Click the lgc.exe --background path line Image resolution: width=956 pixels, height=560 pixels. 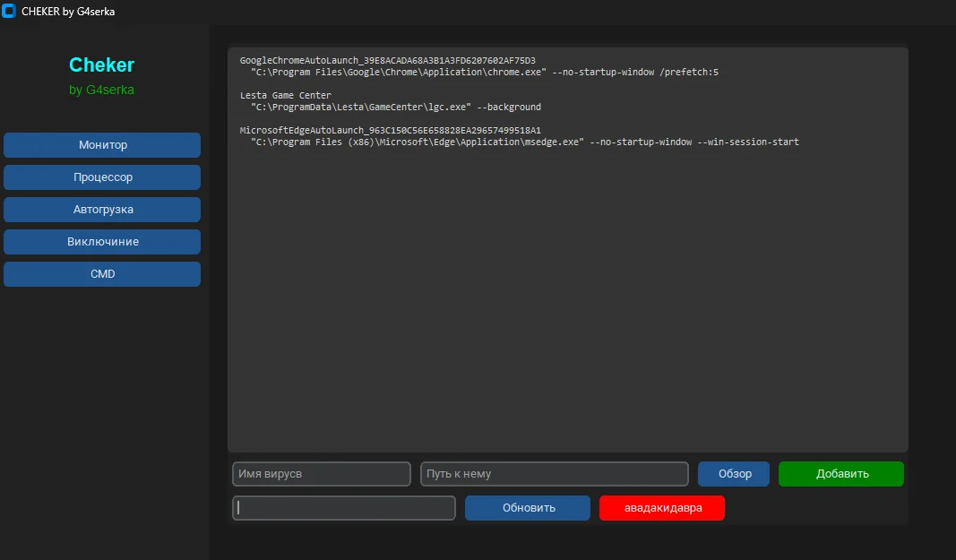coord(395,107)
